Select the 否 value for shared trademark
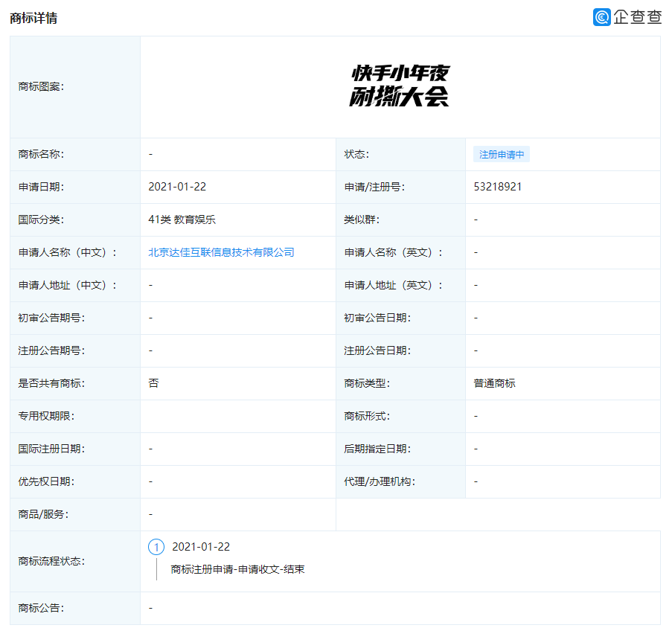Image resolution: width=672 pixels, height=628 pixels. pos(153,383)
